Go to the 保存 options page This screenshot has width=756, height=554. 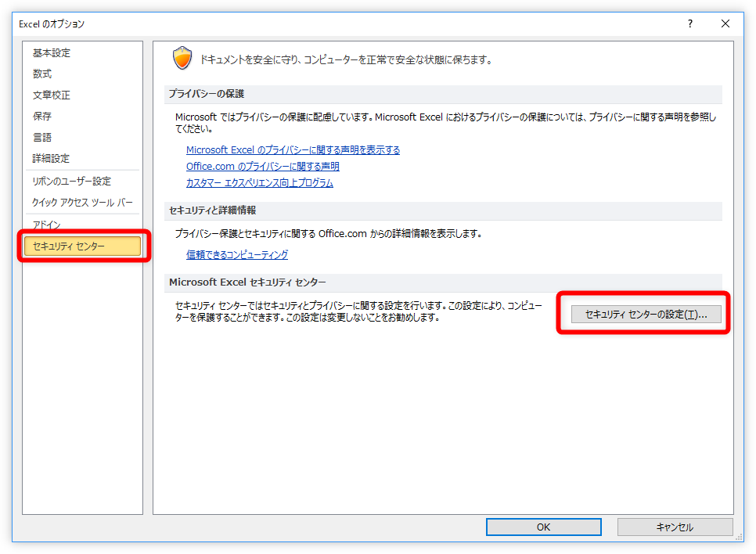pyautogui.click(x=42, y=117)
